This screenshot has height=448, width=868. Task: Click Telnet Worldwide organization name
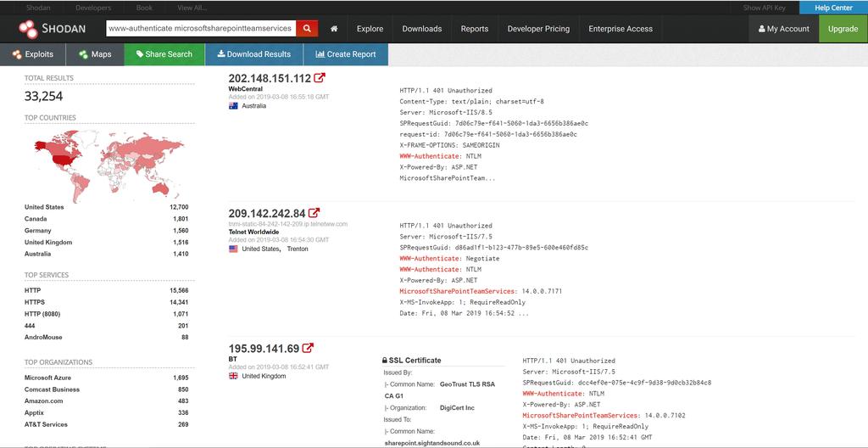(254, 231)
